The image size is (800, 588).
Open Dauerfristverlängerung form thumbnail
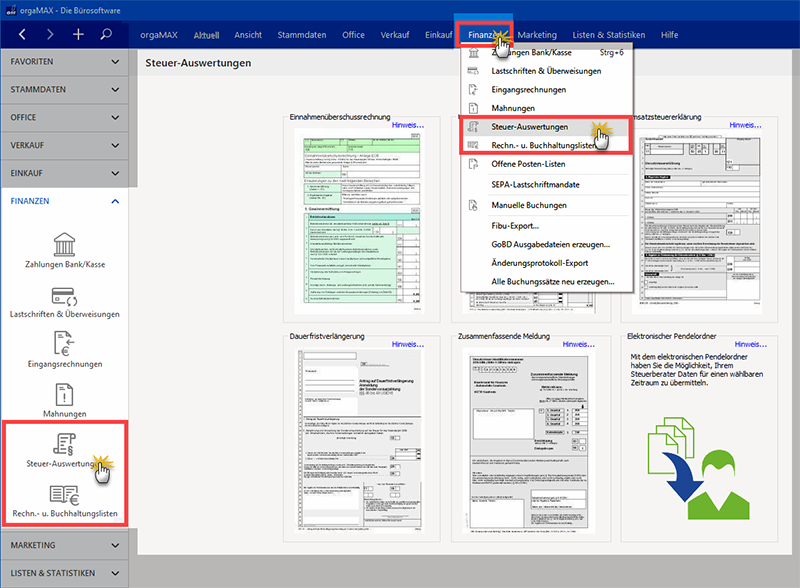pos(359,440)
